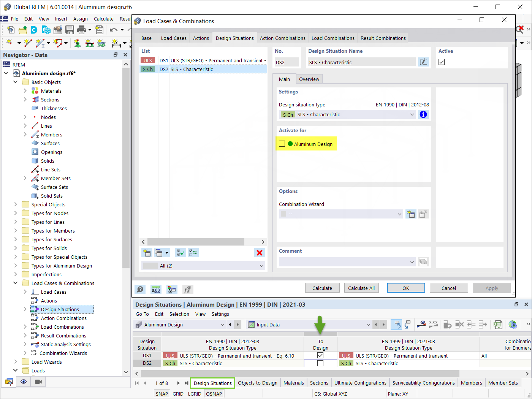
Task: Delete DS2 using the red X icon
Action: (x=260, y=252)
